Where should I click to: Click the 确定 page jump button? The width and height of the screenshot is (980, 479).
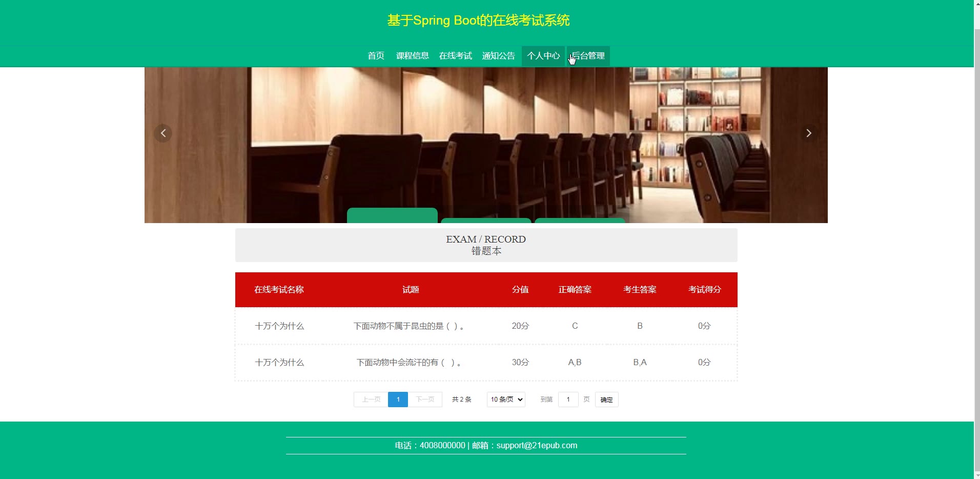click(x=606, y=400)
